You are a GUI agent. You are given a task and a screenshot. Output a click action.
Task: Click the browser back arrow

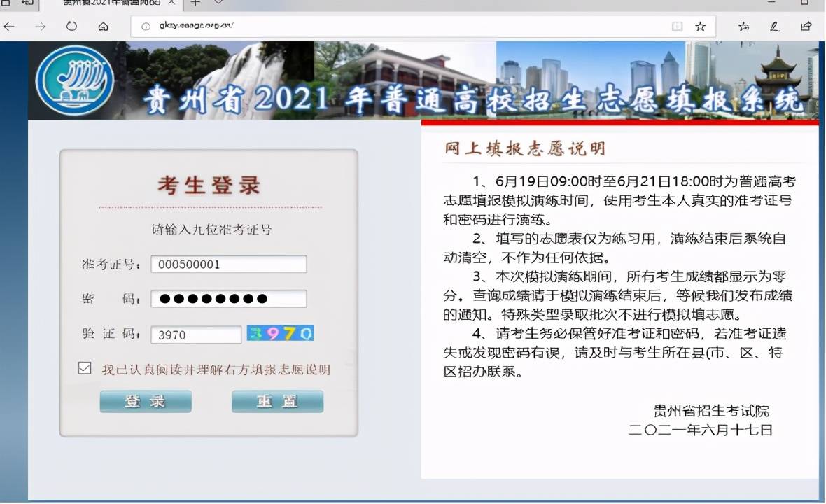(x=9, y=27)
